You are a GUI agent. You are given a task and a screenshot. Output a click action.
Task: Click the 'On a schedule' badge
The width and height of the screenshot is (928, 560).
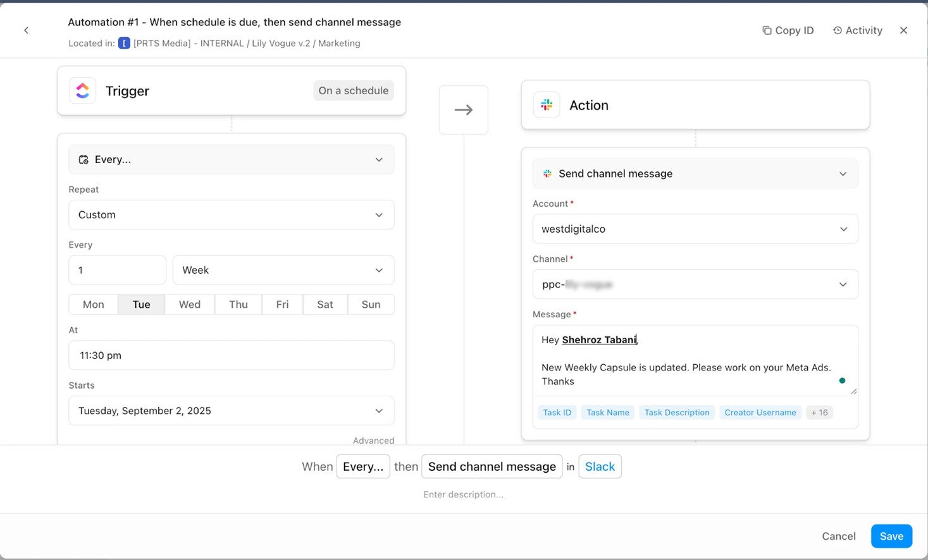[354, 90]
